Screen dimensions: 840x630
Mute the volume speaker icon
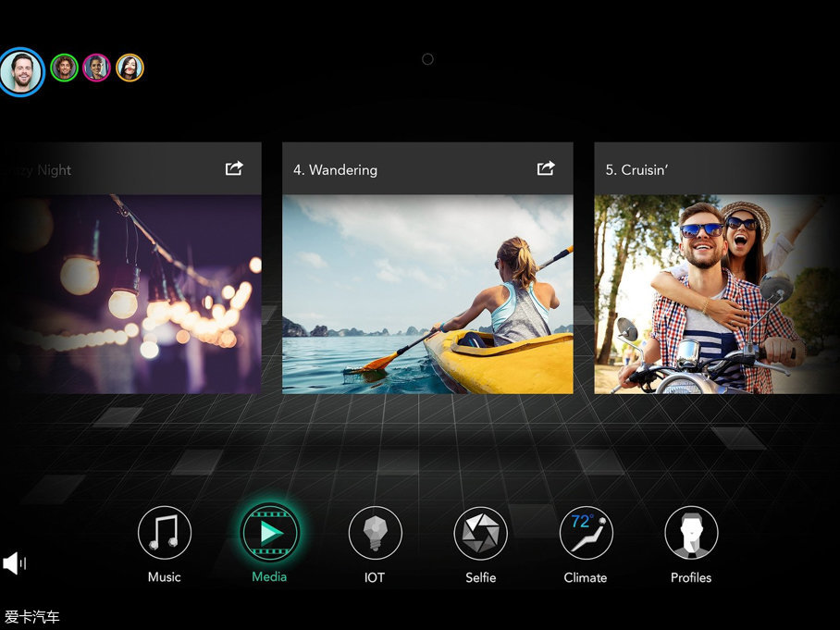(x=14, y=562)
